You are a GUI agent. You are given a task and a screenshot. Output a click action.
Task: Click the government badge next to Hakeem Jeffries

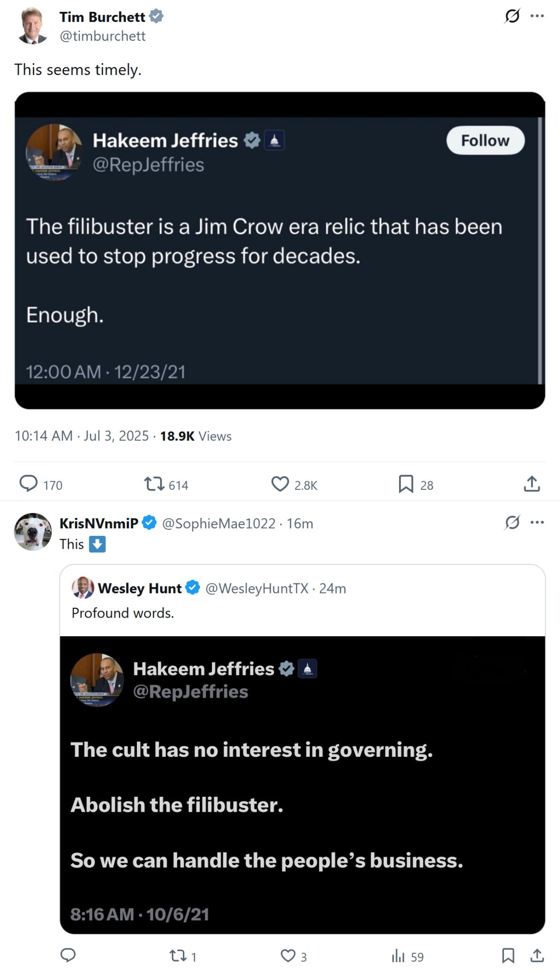[274, 140]
